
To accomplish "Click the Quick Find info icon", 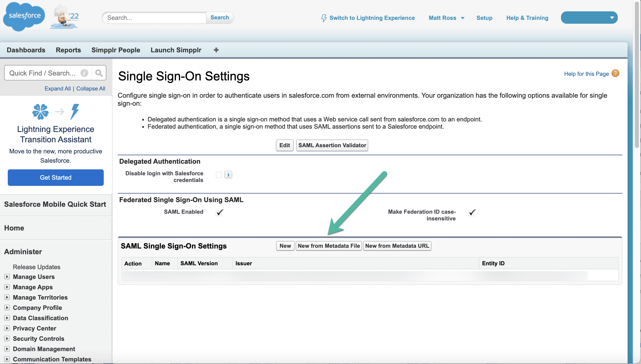I will (84, 73).
